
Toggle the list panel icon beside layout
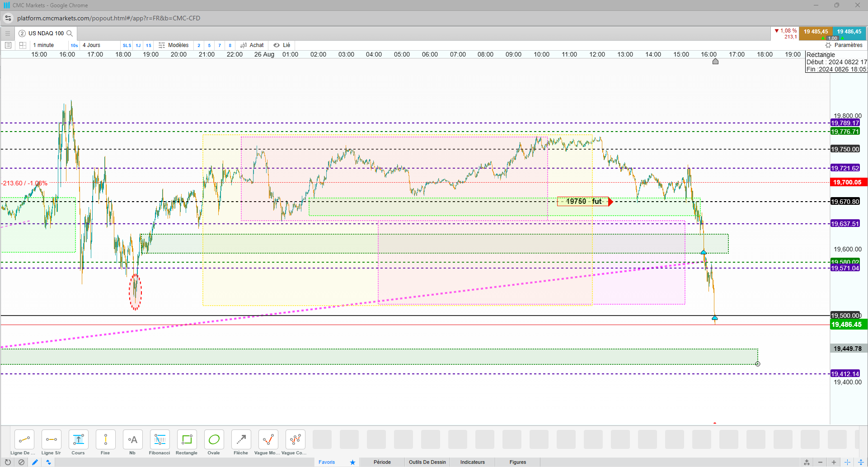(8, 45)
